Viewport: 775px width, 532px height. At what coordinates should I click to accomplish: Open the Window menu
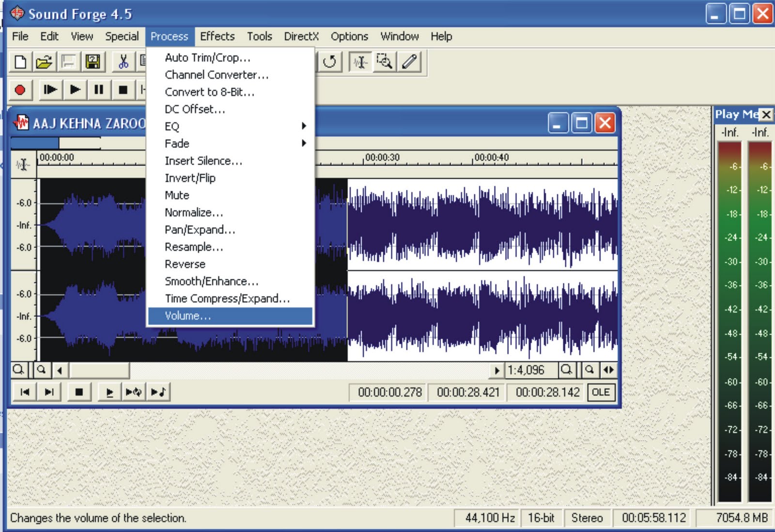400,36
